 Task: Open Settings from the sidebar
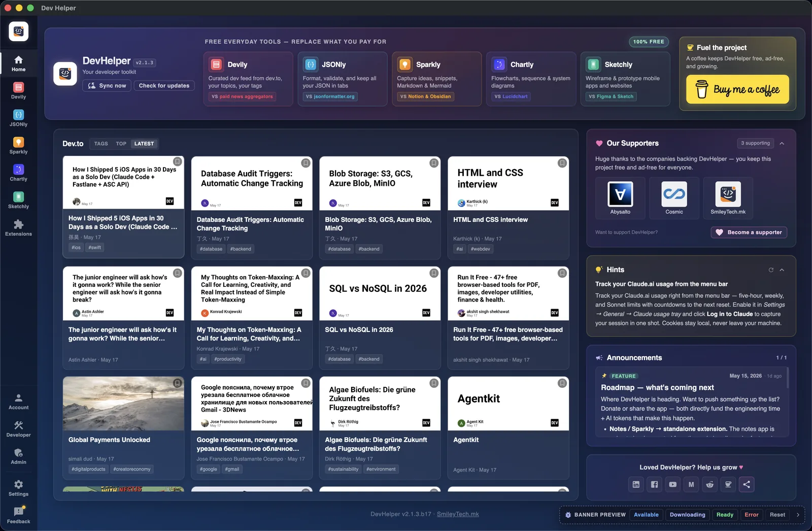(x=18, y=488)
